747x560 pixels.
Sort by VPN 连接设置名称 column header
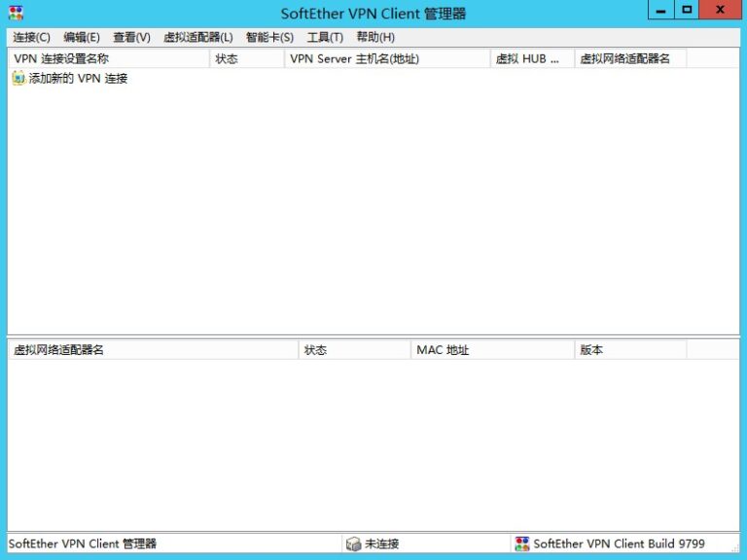click(x=107, y=58)
